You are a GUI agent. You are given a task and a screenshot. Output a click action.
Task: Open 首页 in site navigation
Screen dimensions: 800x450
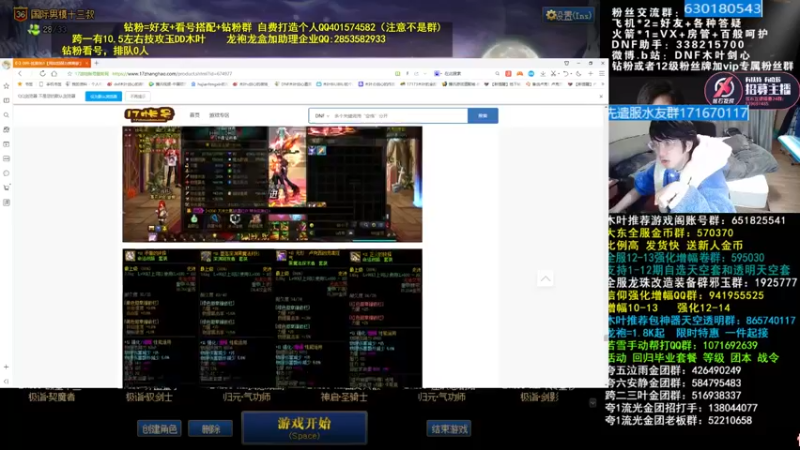[195, 115]
